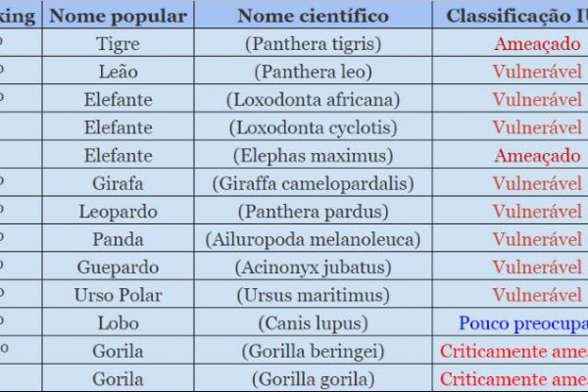Click the blue Pouco preocupante classification
Image resolution: width=588 pixels, height=392 pixels.
coord(521,323)
